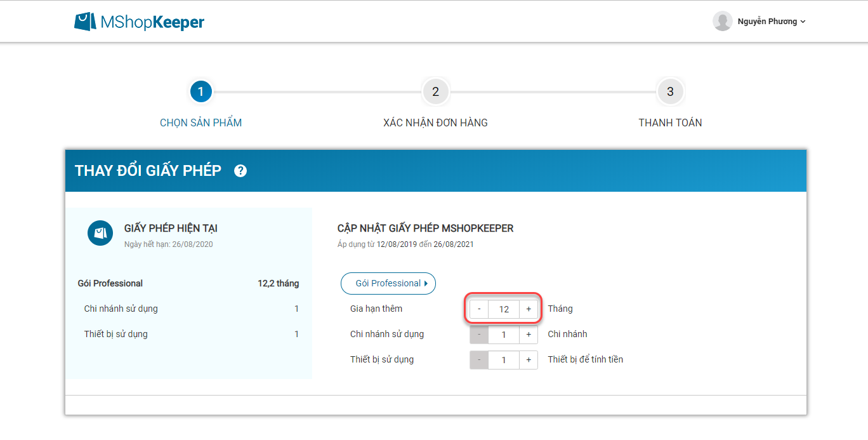Open the Nguyễn Phương account dropdown

(772, 22)
